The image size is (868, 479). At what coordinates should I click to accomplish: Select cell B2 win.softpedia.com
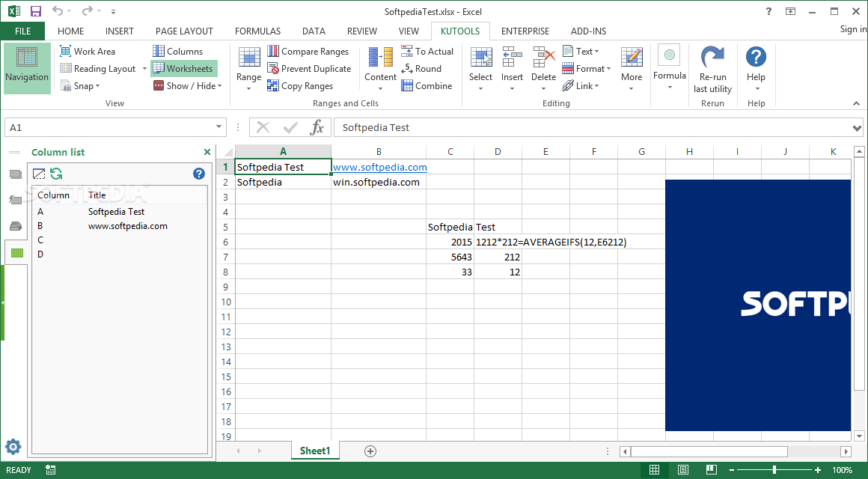tap(379, 182)
